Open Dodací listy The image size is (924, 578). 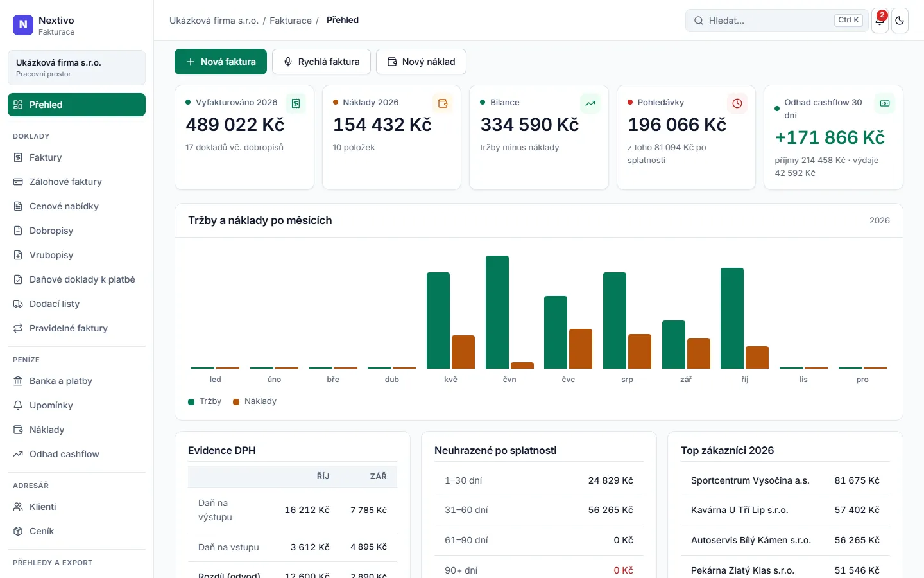point(76,304)
